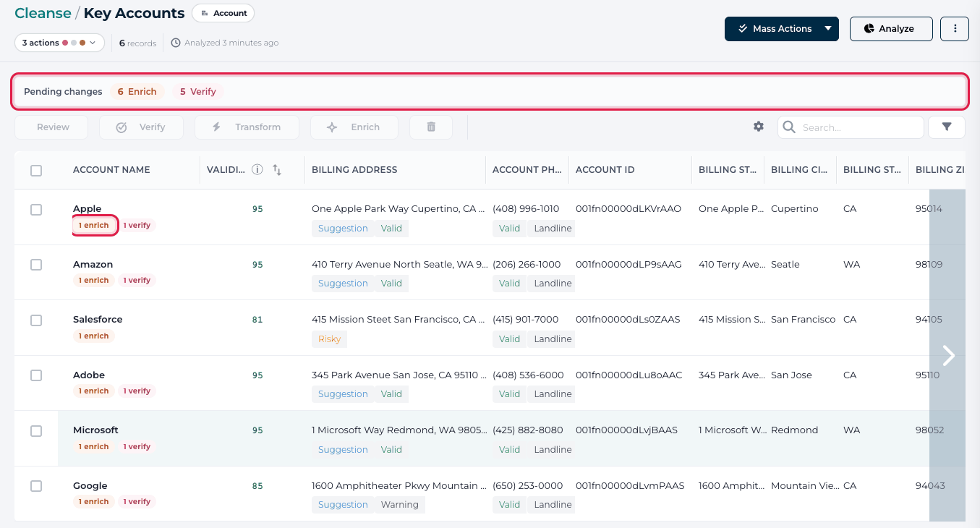This screenshot has width=980, height=528.
Task: Click Amazon's 1 verify tag
Action: (x=137, y=281)
